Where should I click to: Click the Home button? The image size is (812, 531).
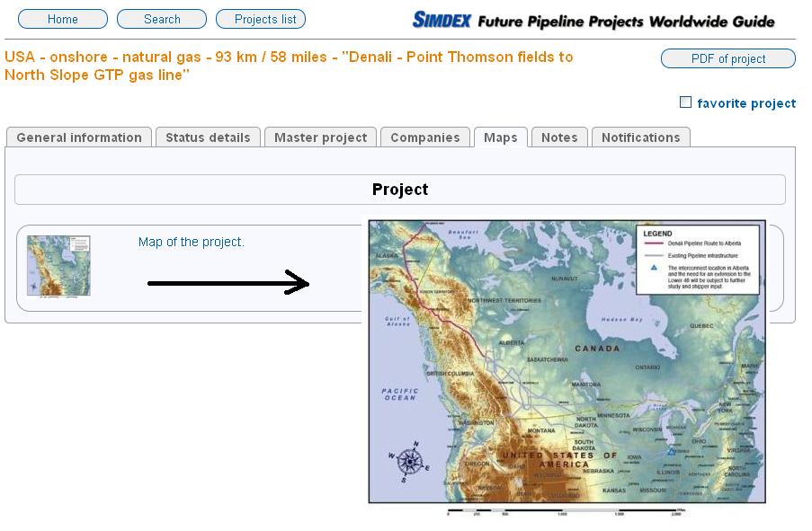(63, 19)
